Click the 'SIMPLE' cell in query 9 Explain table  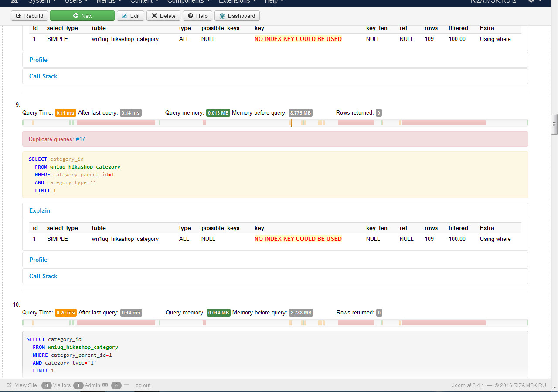(58, 239)
